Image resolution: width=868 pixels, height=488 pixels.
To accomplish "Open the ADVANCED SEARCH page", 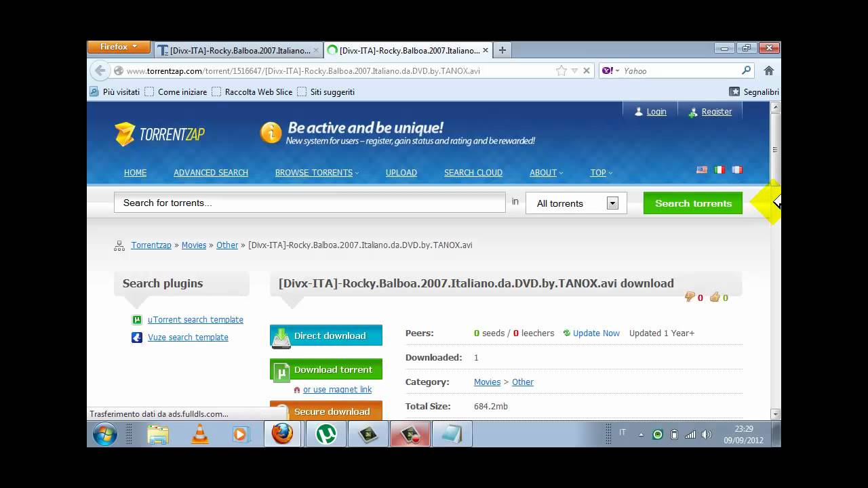I will [211, 173].
